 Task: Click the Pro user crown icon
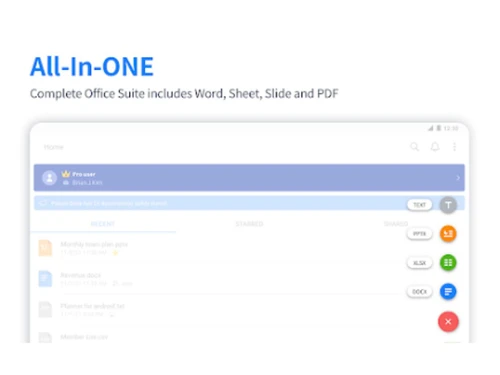[66, 174]
